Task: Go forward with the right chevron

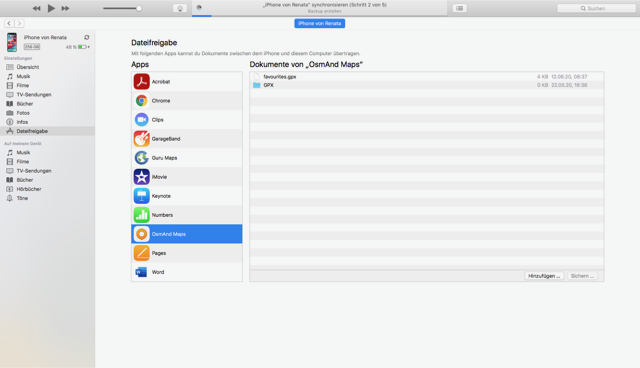Action: (19, 23)
